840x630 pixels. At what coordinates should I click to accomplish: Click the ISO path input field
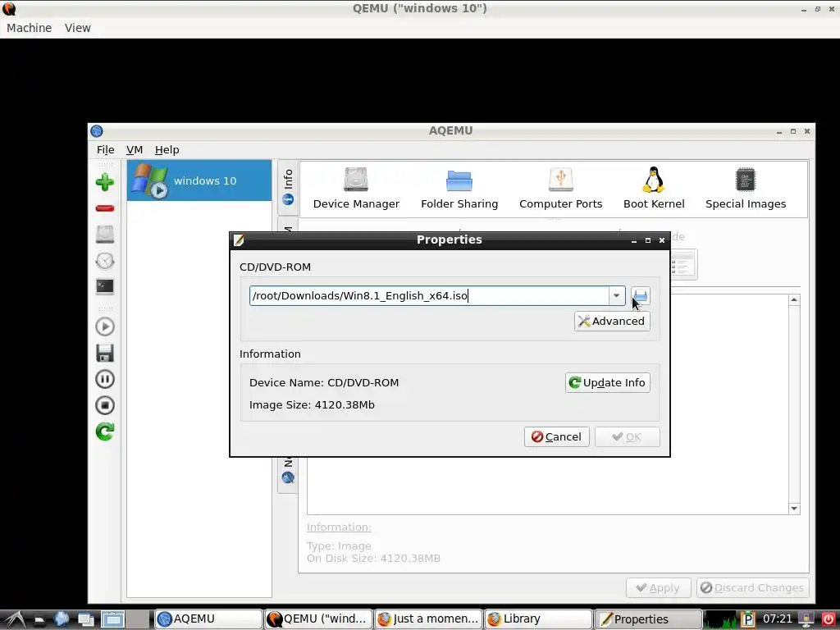[x=429, y=295]
